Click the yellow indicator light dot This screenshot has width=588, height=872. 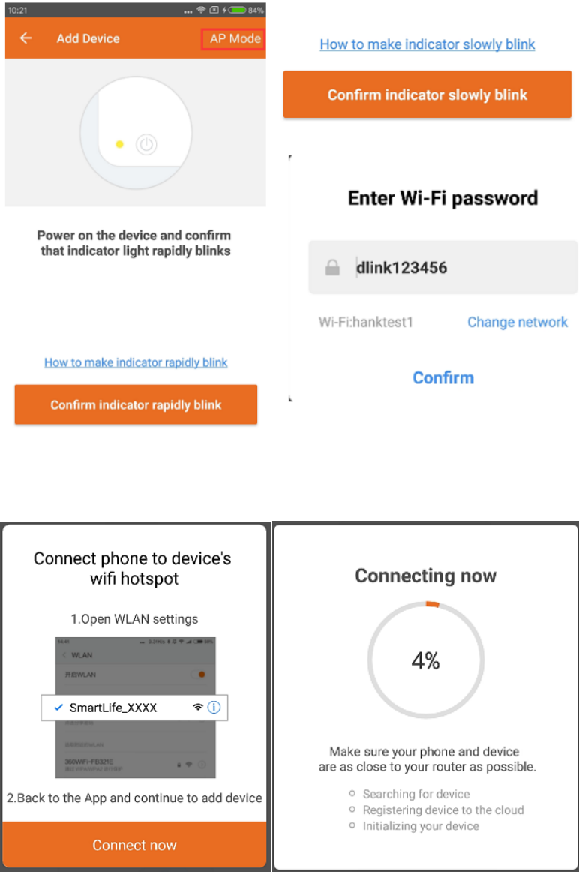(119, 144)
